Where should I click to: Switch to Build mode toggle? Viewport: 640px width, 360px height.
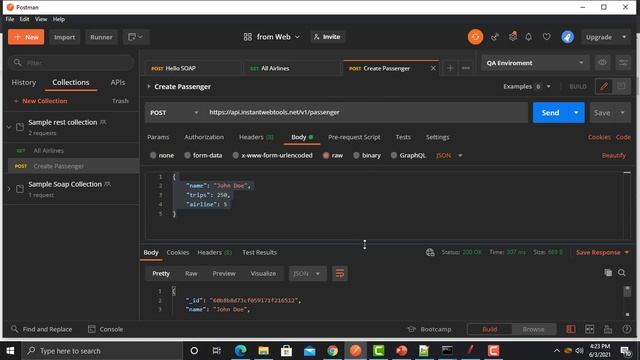[x=489, y=329]
